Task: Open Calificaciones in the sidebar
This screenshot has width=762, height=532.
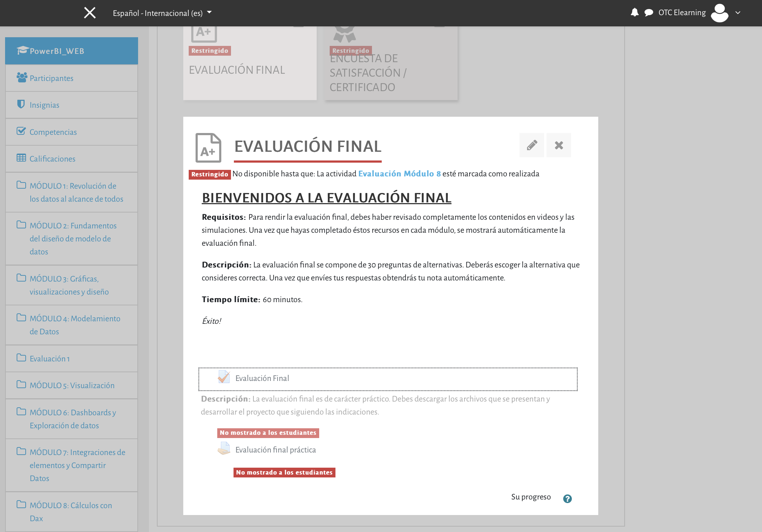Action: coord(72,159)
